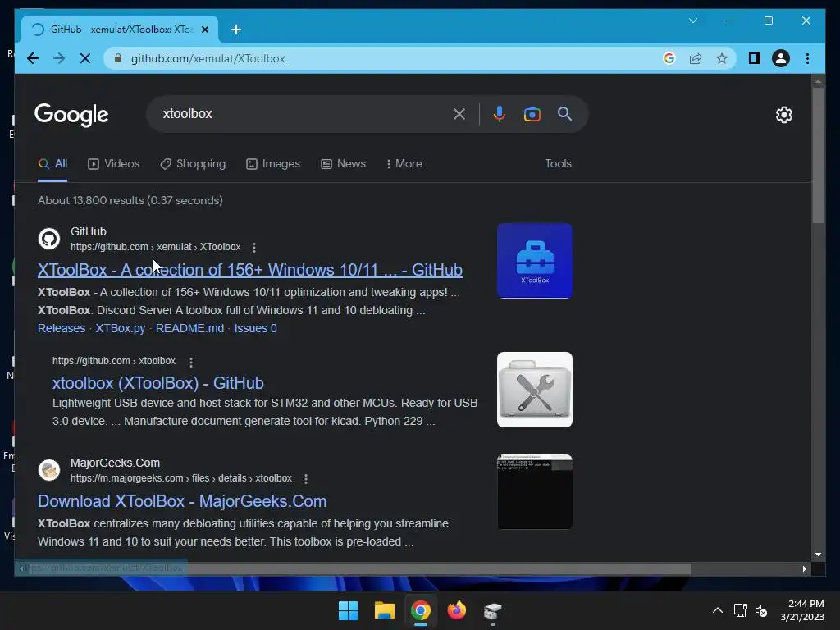
Task: Show hidden system tray icons
Action: pyautogui.click(x=717, y=610)
